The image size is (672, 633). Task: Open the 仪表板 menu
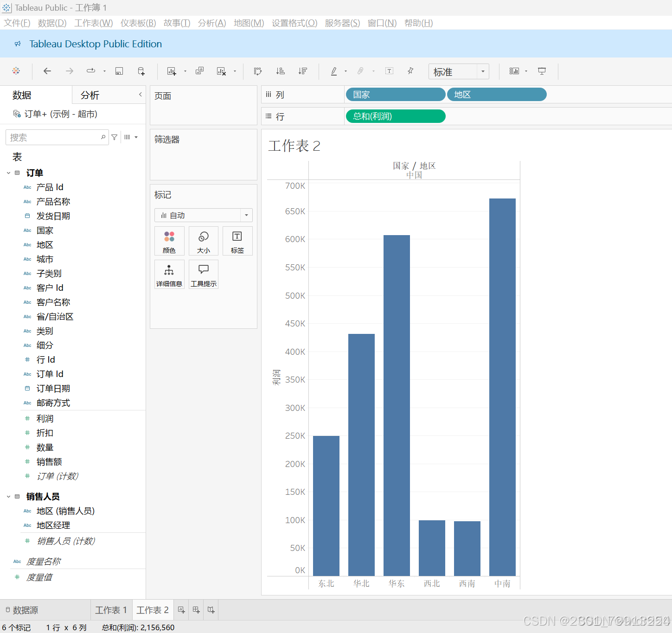point(137,23)
